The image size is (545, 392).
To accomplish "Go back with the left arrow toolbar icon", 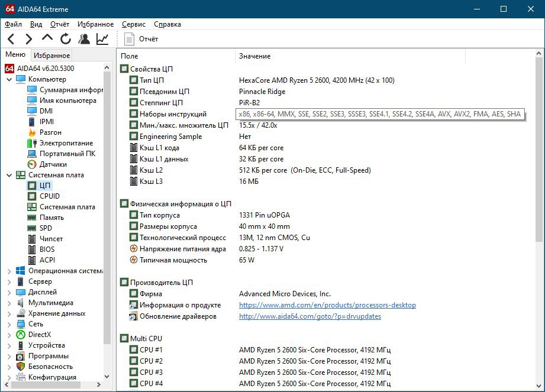I will (x=11, y=39).
